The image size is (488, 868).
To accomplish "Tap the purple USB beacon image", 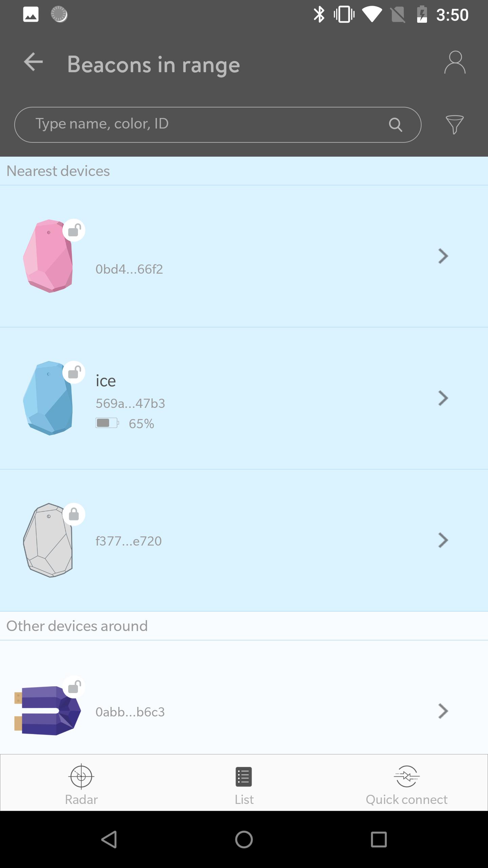I will point(47,710).
